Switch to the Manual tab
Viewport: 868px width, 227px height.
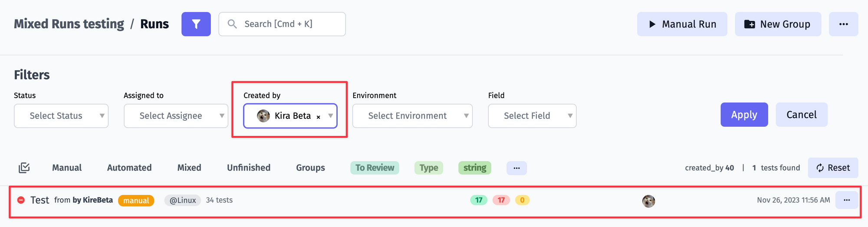click(x=67, y=168)
